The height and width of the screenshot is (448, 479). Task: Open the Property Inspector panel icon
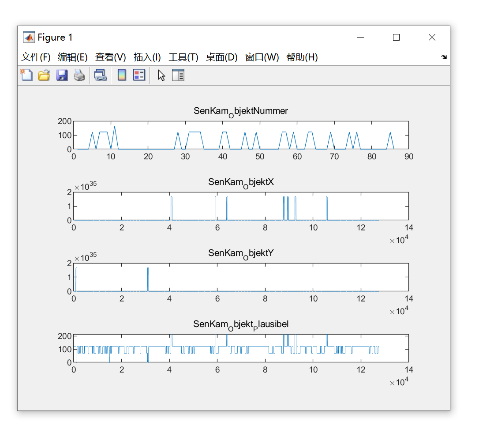pyautogui.click(x=178, y=75)
